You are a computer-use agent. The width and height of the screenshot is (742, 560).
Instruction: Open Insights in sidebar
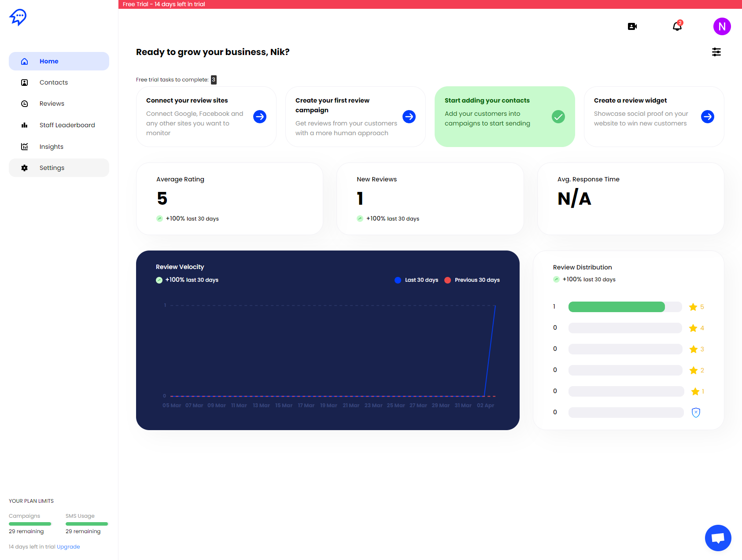59,147
